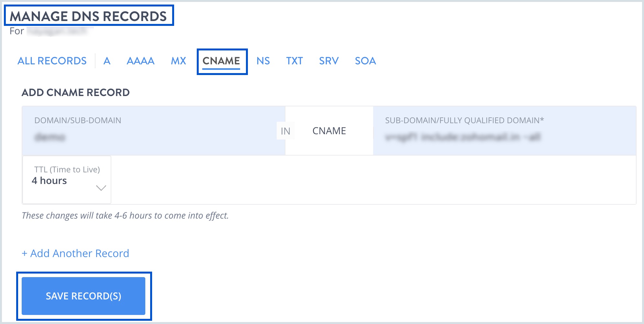
Task: Select the SRV records tab
Action: pos(329,61)
